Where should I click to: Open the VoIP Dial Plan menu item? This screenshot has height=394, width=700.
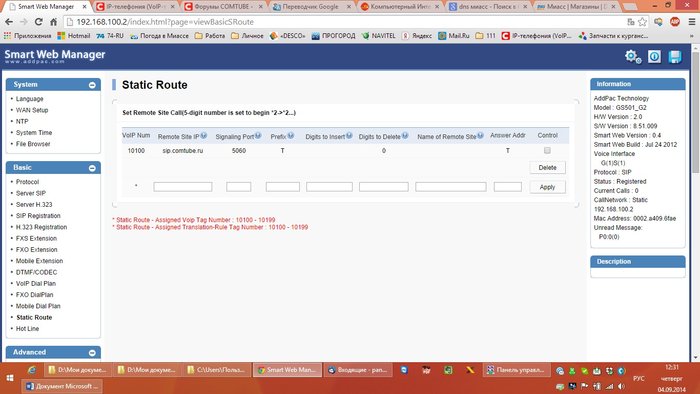click(36, 283)
